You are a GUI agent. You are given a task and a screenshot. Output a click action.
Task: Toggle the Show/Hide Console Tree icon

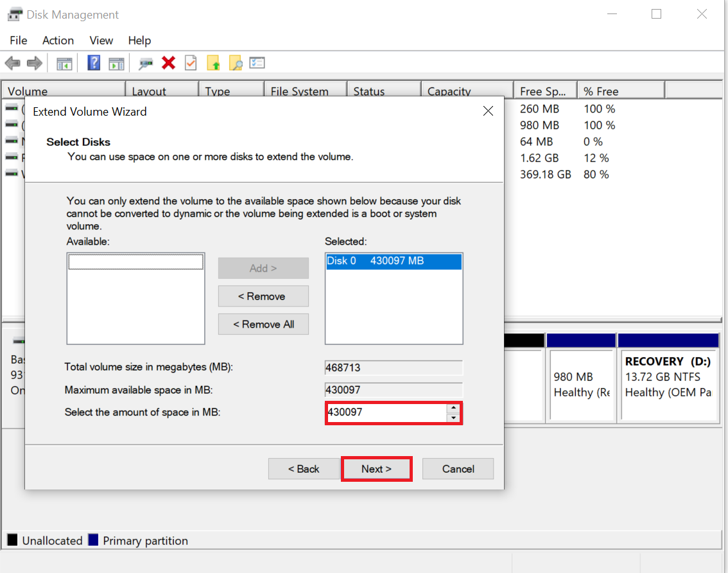64,62
